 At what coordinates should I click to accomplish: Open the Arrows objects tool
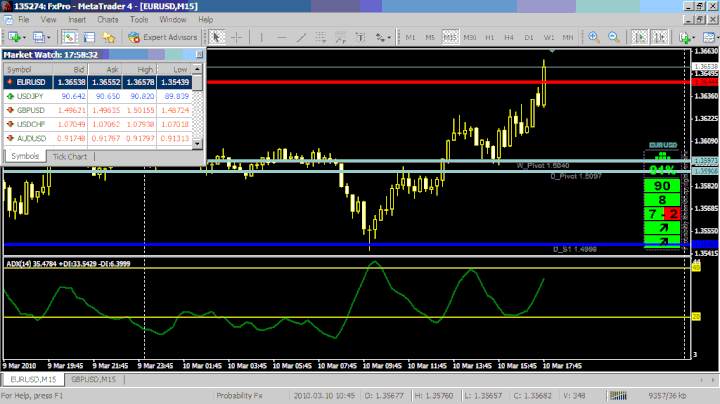[x=380, y=37]
